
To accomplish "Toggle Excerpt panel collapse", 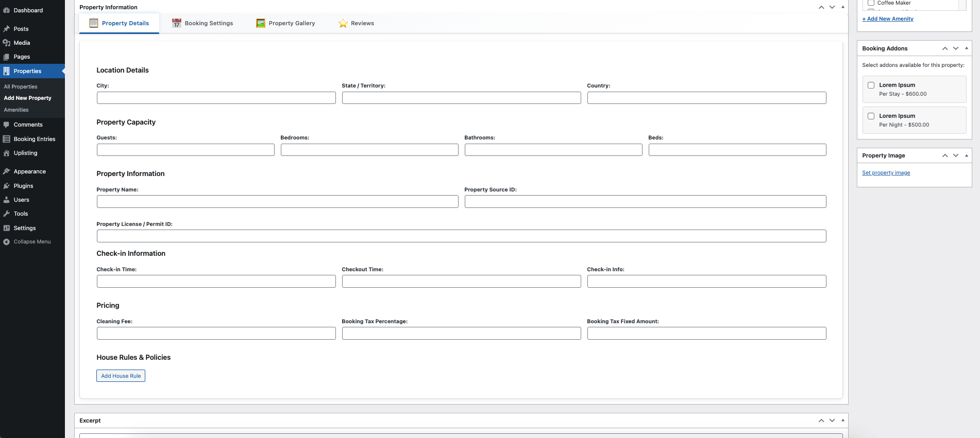I will (843, 421).
